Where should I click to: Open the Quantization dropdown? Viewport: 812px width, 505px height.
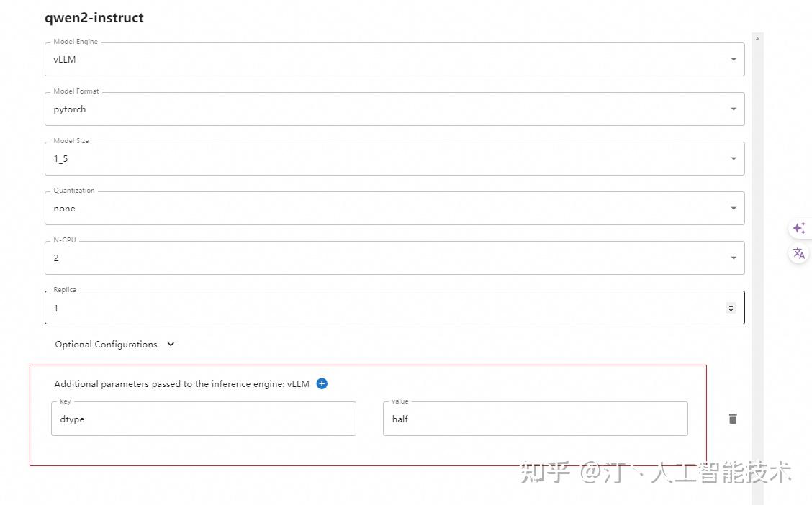click(x=733, y=208)
